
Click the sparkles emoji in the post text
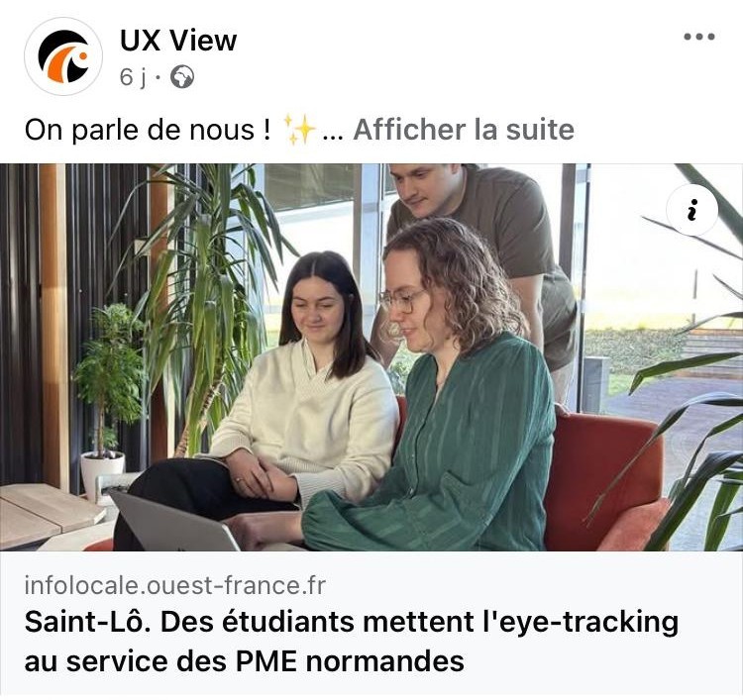298,130
